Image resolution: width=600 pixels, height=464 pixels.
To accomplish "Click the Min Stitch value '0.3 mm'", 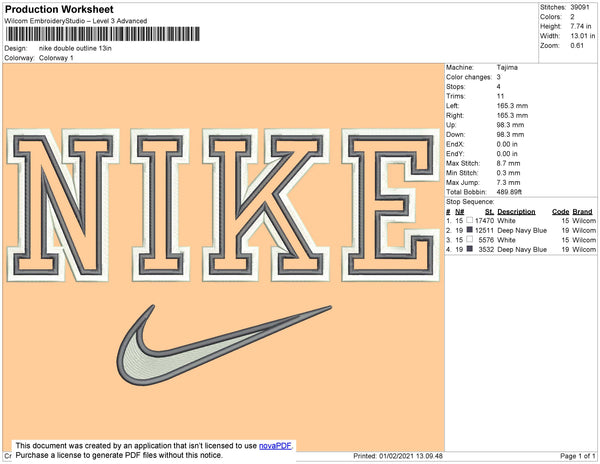I will (509, 173).
